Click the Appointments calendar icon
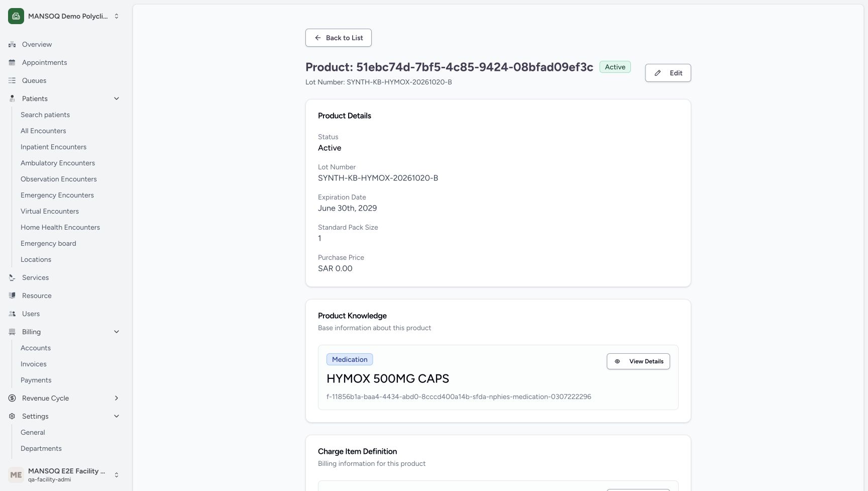The image size is (868, 491). (12, 62)
